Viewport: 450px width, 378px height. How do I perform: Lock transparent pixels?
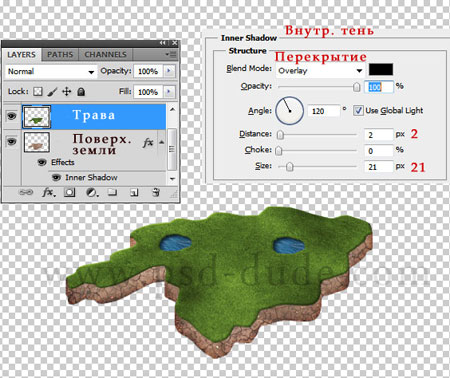38,91
